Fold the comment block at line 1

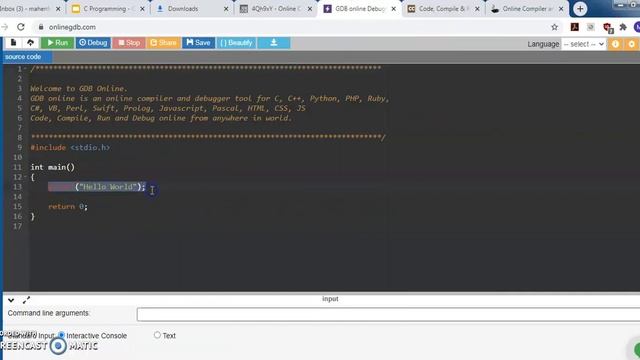click(25, 69)
